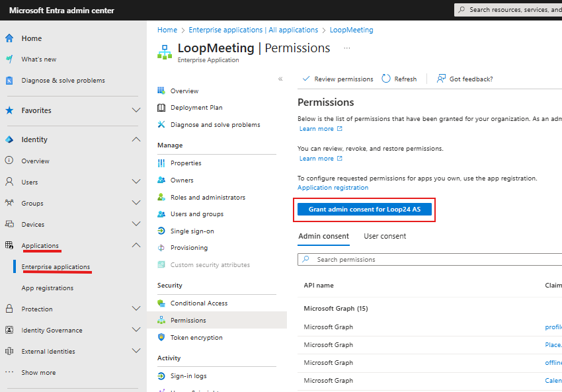The height and width of the screenshot is (392, 562).
Task: Click the Conditional Access icon
Action: tap(161, 303)
